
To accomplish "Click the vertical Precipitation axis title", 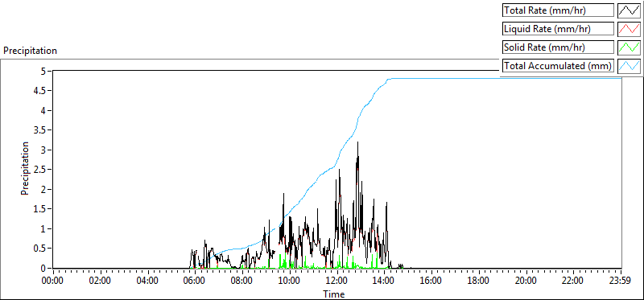I will click(x=26, y=169).
